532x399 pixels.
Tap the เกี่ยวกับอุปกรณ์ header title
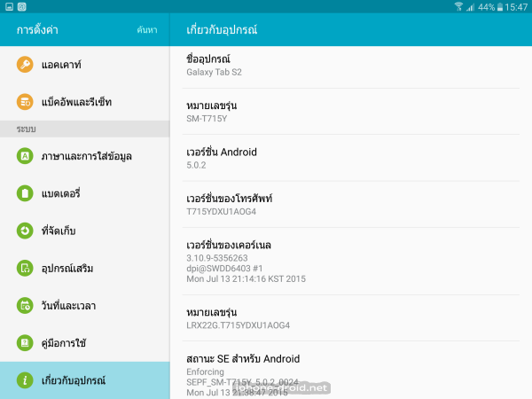pyautogui.click(x=222, y=30)
